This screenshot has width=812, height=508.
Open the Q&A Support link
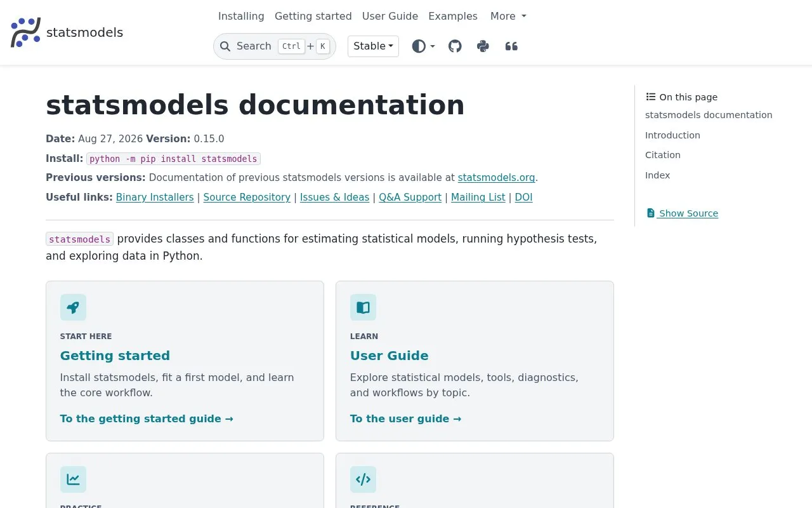410,197
